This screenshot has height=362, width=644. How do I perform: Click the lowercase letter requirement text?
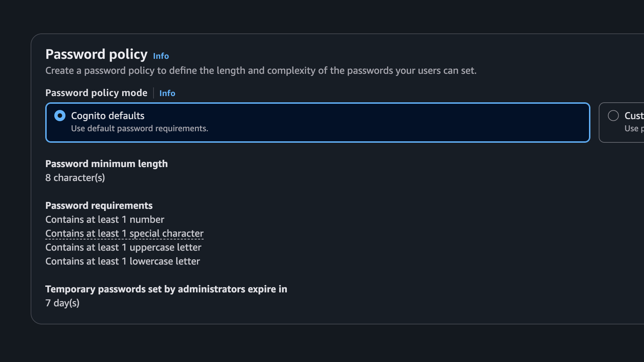[123, 261]
